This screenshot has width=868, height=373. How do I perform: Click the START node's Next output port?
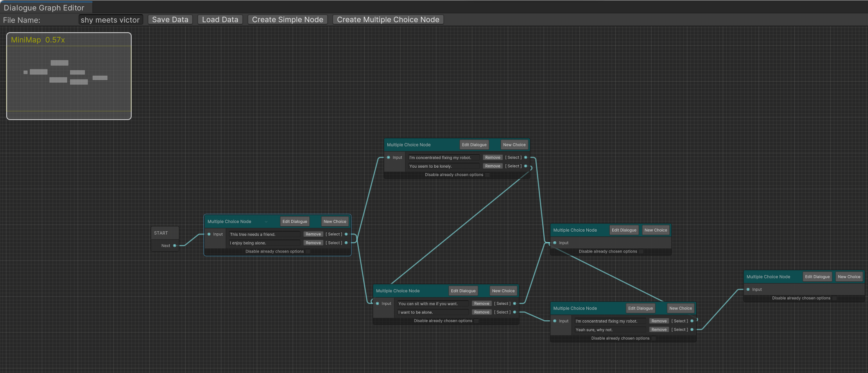coord(175,246)
